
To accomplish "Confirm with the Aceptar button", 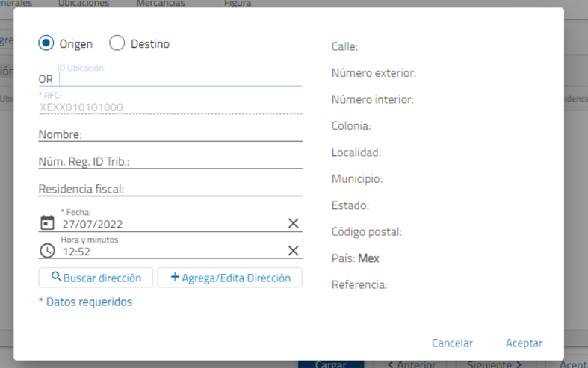I will click(x=524, y=343).
